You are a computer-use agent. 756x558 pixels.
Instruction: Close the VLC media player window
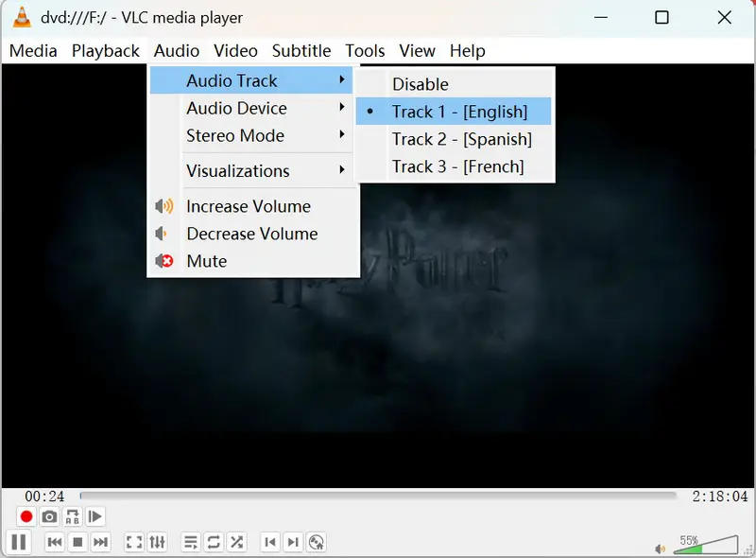[724, 17]
